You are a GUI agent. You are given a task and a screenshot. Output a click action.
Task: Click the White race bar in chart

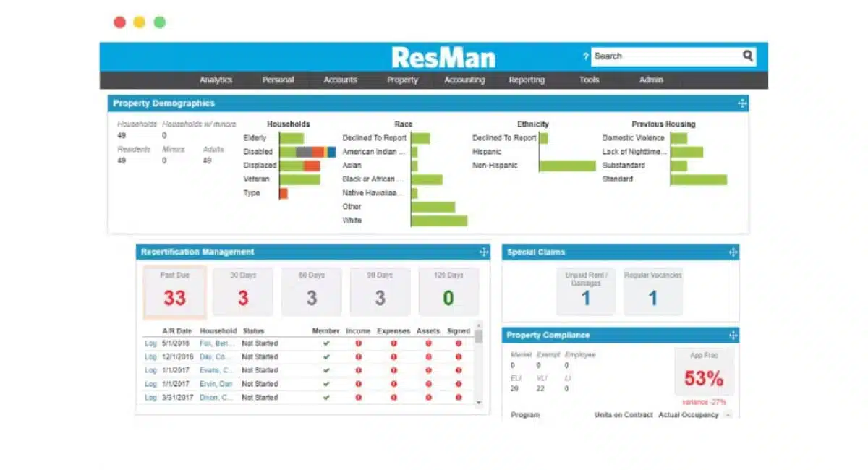[x=439, y=221]
